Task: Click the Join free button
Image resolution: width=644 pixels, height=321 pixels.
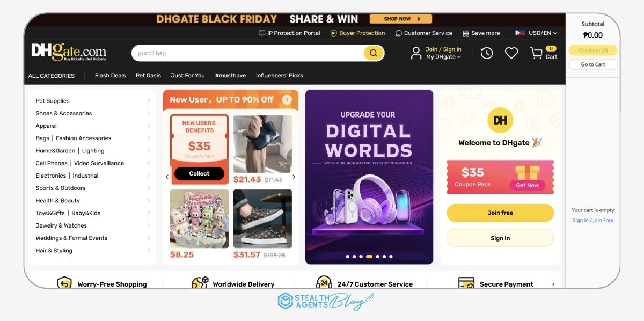Action: pos(500,213)
